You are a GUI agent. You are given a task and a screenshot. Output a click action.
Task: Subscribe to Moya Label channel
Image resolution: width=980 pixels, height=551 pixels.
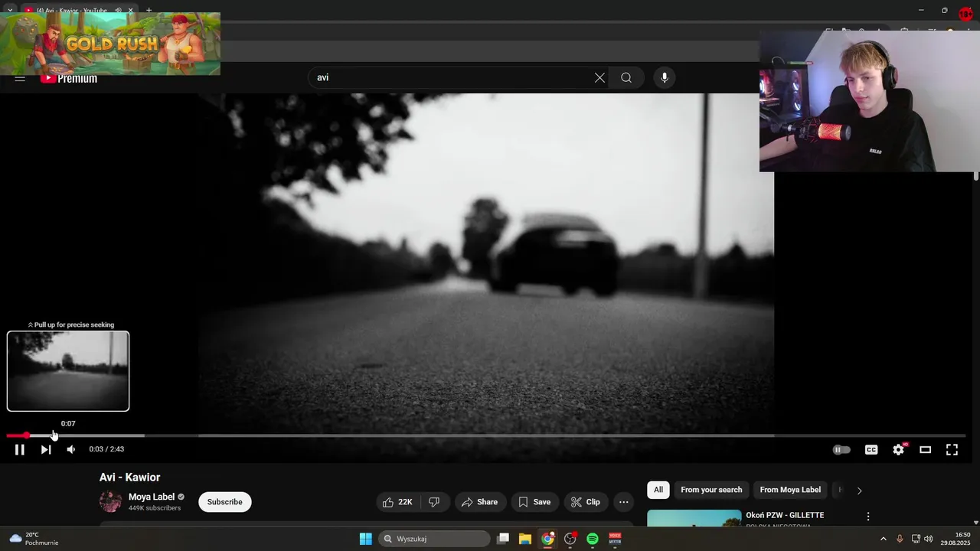224,502
